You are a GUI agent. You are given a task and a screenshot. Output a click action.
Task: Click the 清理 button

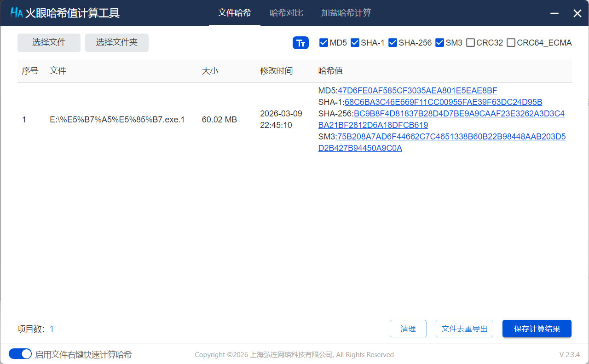pyautogui.click(x=408, y=329)
